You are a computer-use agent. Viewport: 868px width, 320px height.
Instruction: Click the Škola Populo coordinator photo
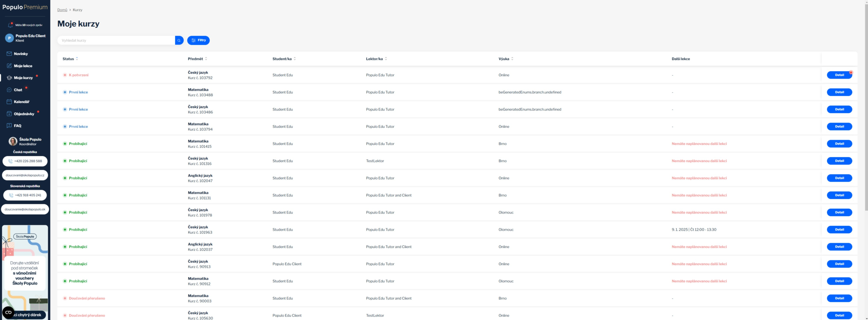tap(13, 142)
